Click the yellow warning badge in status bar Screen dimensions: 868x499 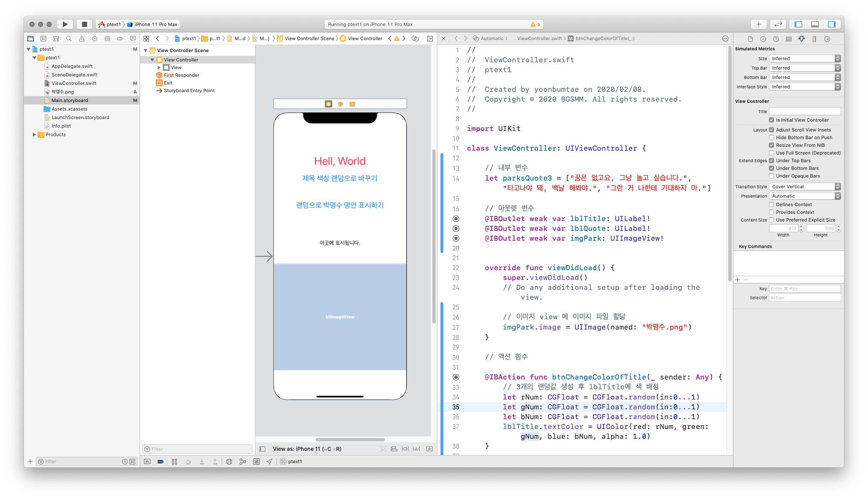(x=535, y=24)
